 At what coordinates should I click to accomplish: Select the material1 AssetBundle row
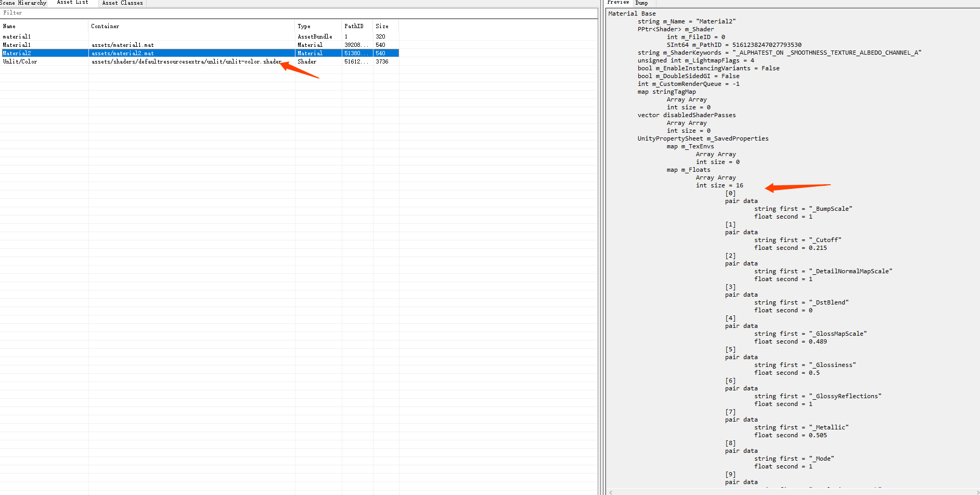(17, 36)
